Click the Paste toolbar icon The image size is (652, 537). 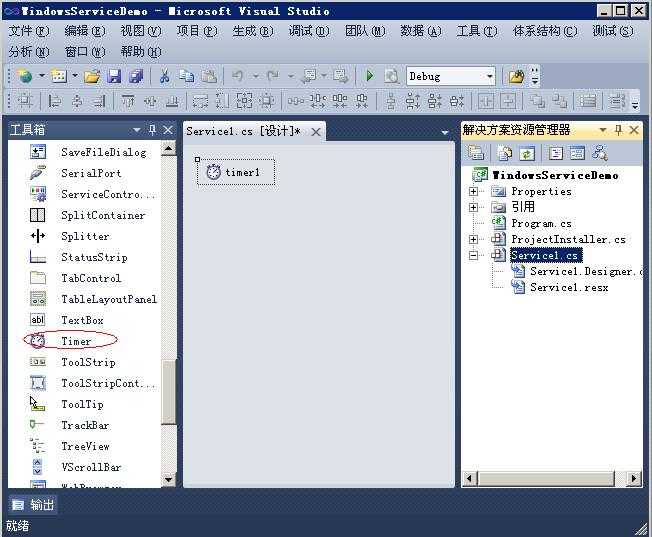[x=209, y=77]
